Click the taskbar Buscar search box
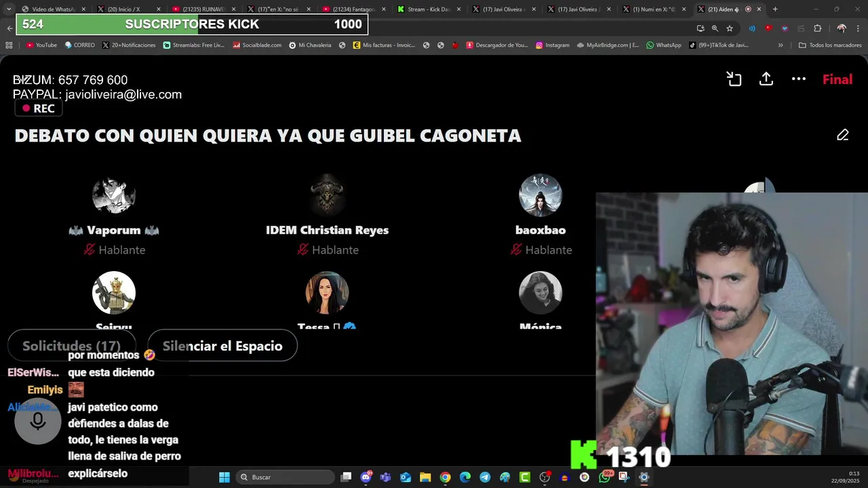This screenshot has width=868, height=488. click(285, 477)
